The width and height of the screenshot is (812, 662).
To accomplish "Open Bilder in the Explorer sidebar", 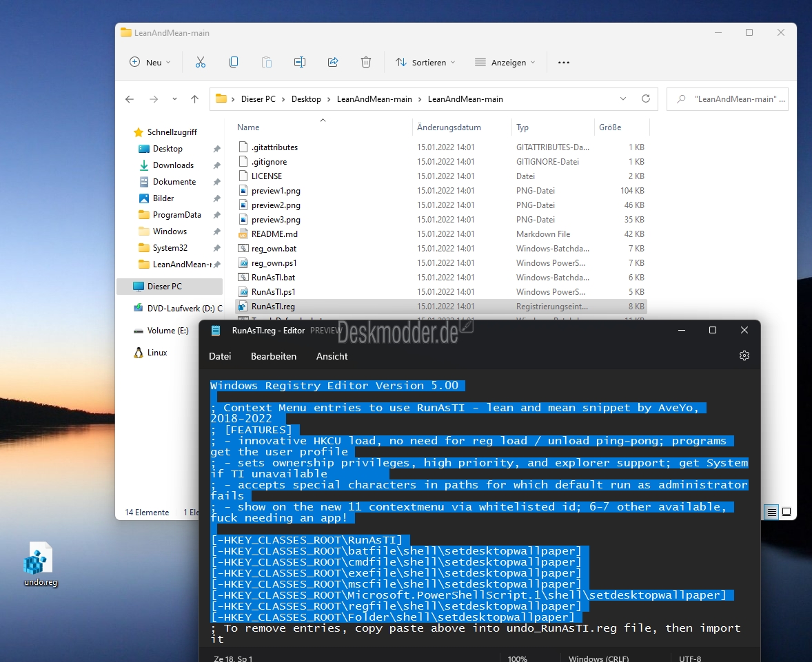I will (x=163, y=198).
